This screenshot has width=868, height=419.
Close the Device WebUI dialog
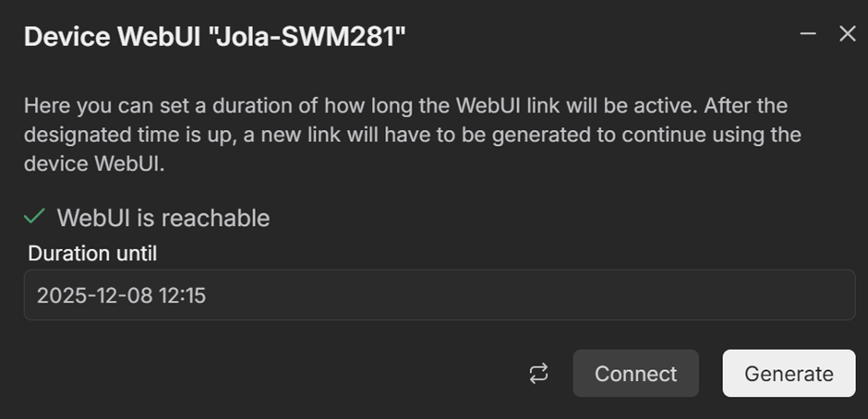pos(847,34)
